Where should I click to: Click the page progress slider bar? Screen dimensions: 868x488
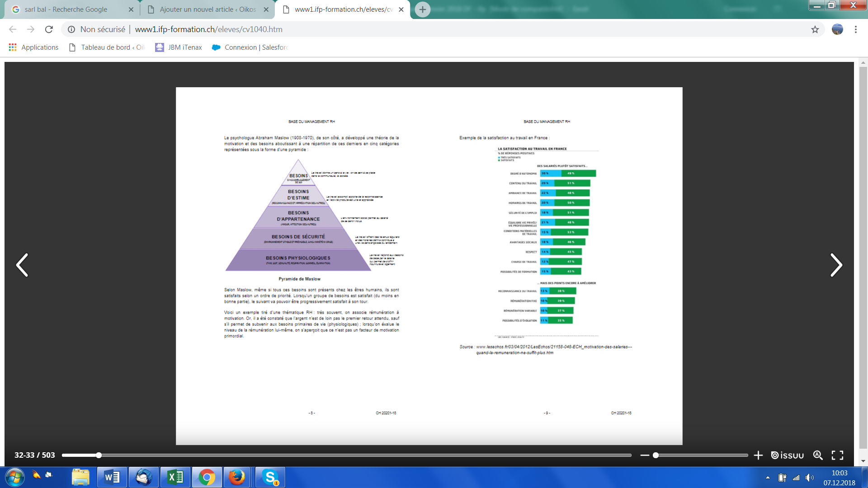click(346, 455)
